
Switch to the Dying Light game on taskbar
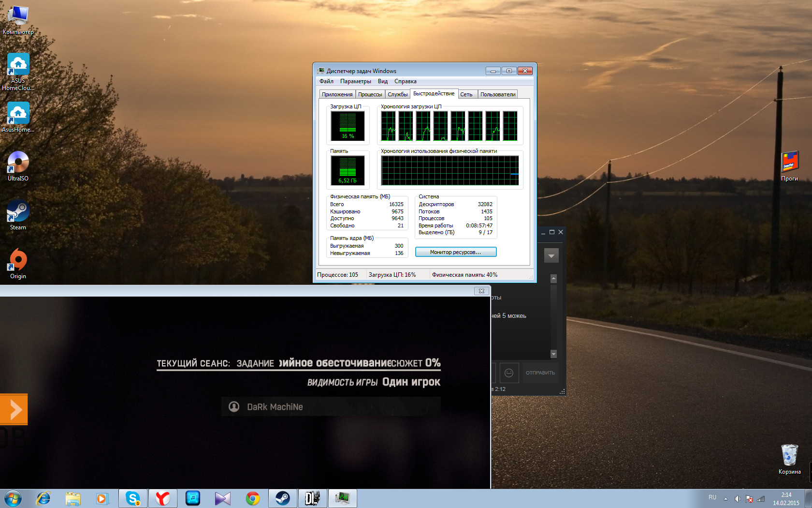313,498
